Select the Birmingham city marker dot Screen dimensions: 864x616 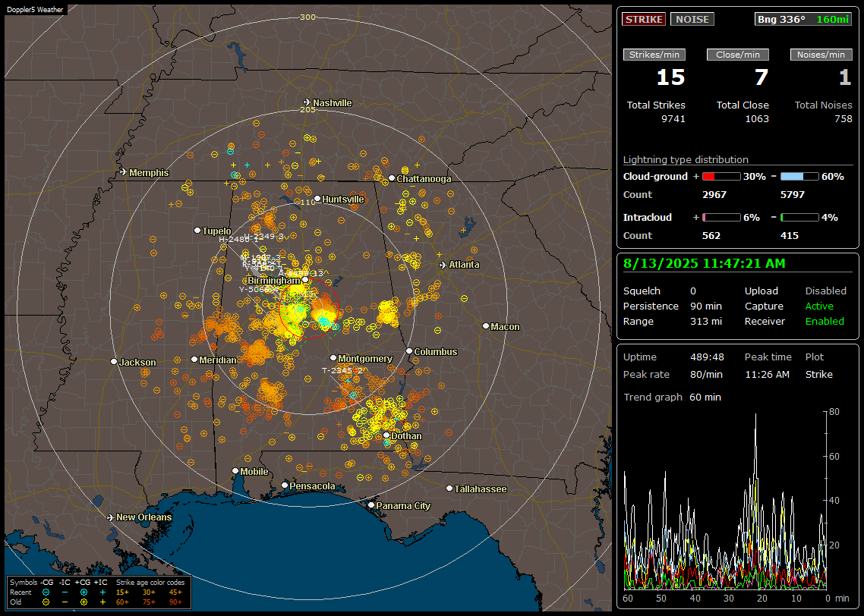tap(305, 280)
